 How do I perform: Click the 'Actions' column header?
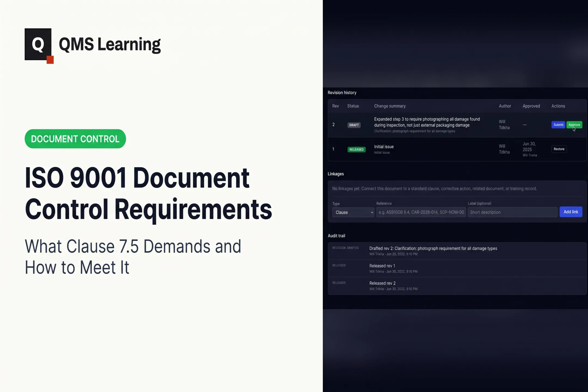tap(558, 106)
